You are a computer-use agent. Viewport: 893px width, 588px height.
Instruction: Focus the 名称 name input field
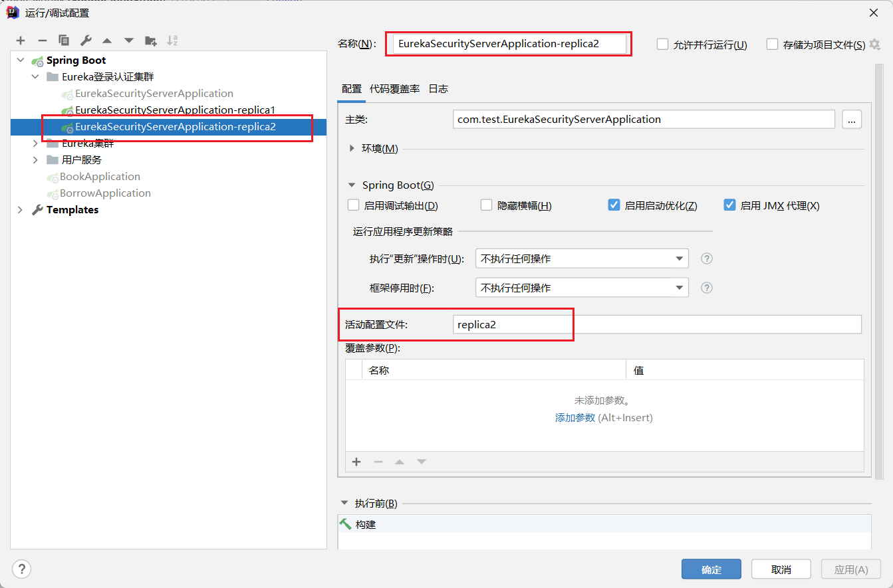(x=509, y=45)
